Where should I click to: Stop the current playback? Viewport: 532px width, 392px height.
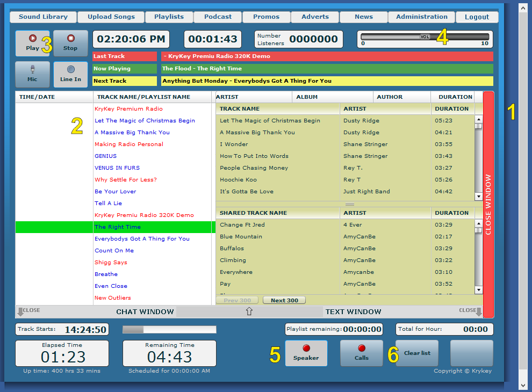(70, 43)
